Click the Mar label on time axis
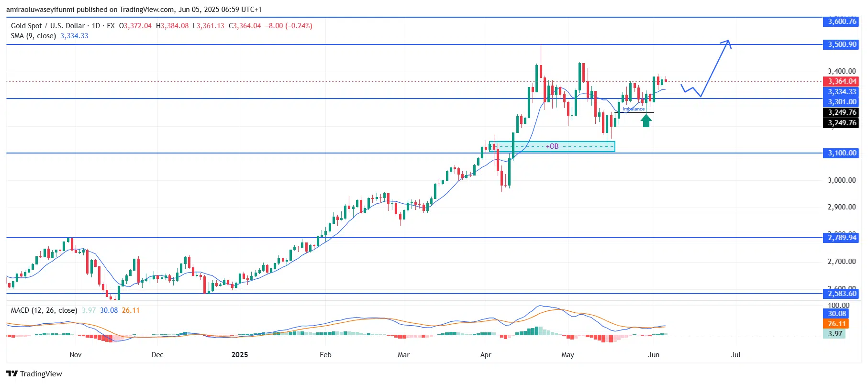 point(403,355)
